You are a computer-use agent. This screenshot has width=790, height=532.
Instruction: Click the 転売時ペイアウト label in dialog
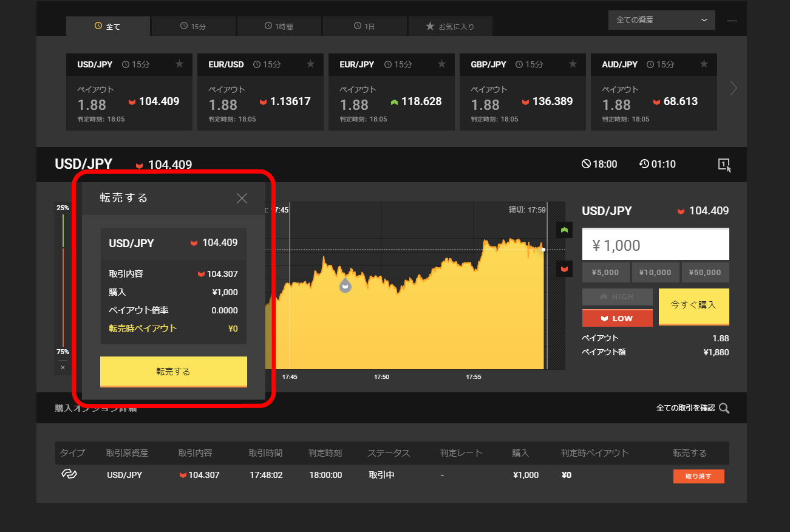(x=143, y=329)
